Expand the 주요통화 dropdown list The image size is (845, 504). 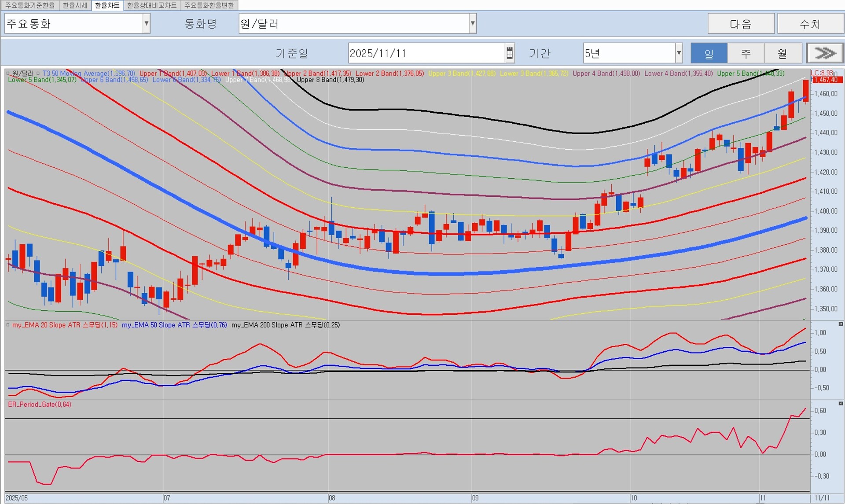pyautogui.click(x=146, y=24)
